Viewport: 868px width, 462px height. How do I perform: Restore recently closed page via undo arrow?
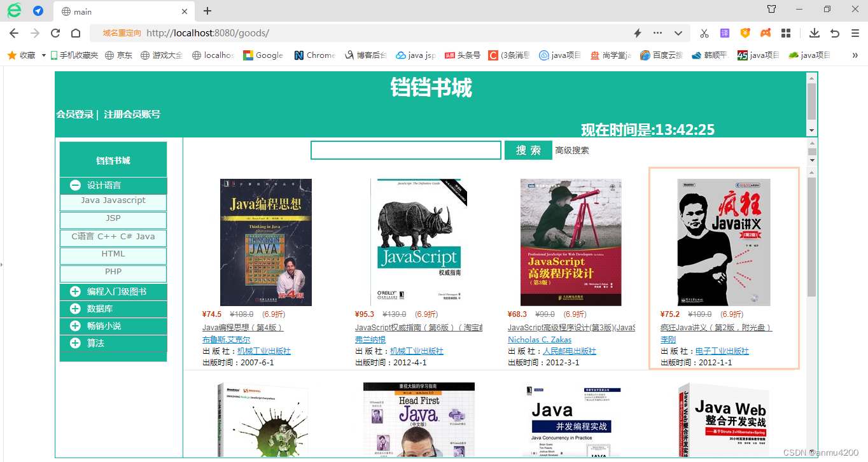click(834, 33)
